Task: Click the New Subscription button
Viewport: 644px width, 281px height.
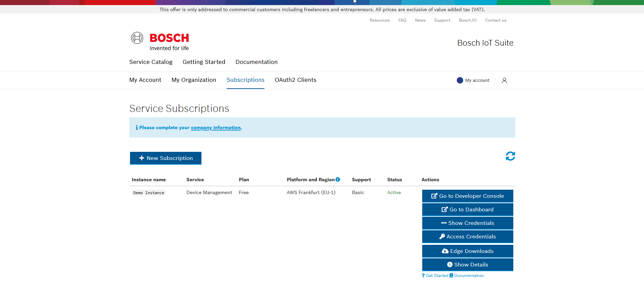Action: [x=166, y=158]
